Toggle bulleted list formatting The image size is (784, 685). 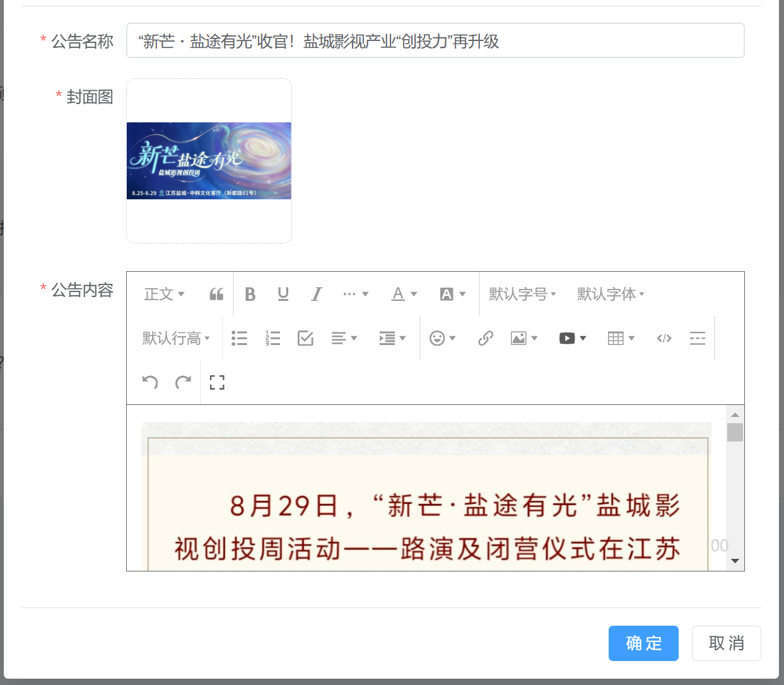coord(239,338)
